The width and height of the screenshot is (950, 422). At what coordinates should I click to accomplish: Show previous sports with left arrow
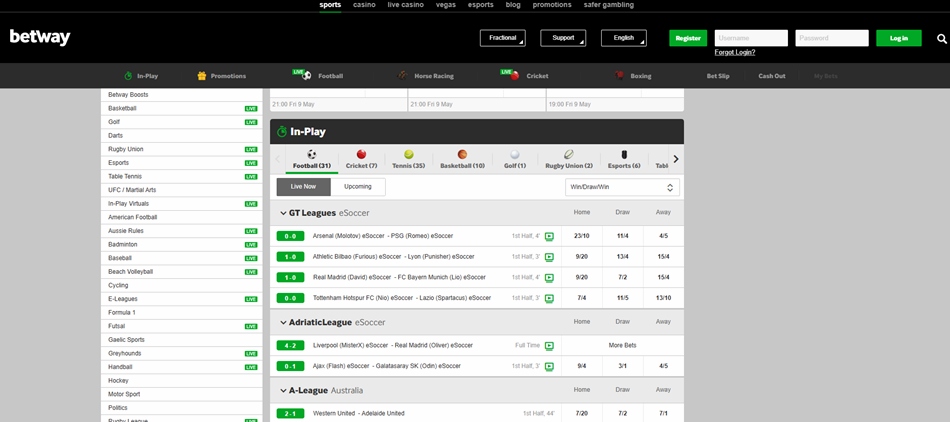point(277,159)
